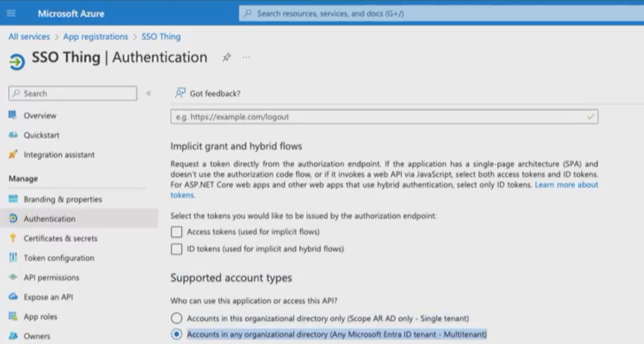Click the checkmark in the logout URL field
This screenshot has width=644, height=344.
click(x=591, y=117)
